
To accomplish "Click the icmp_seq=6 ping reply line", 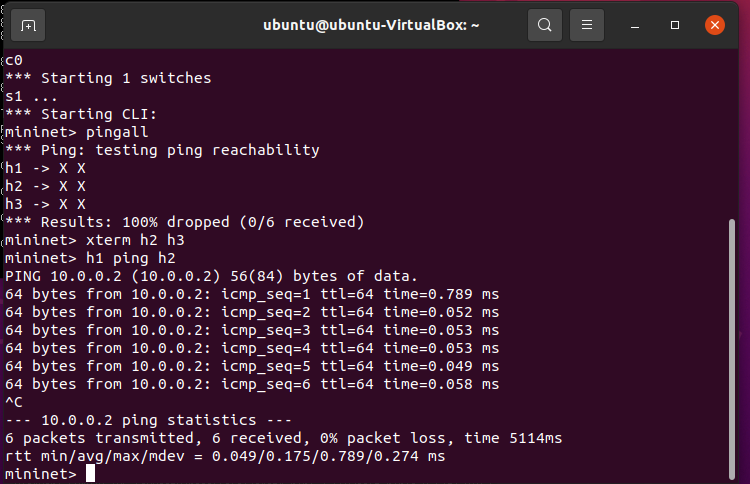I will (x=252, y=384).
